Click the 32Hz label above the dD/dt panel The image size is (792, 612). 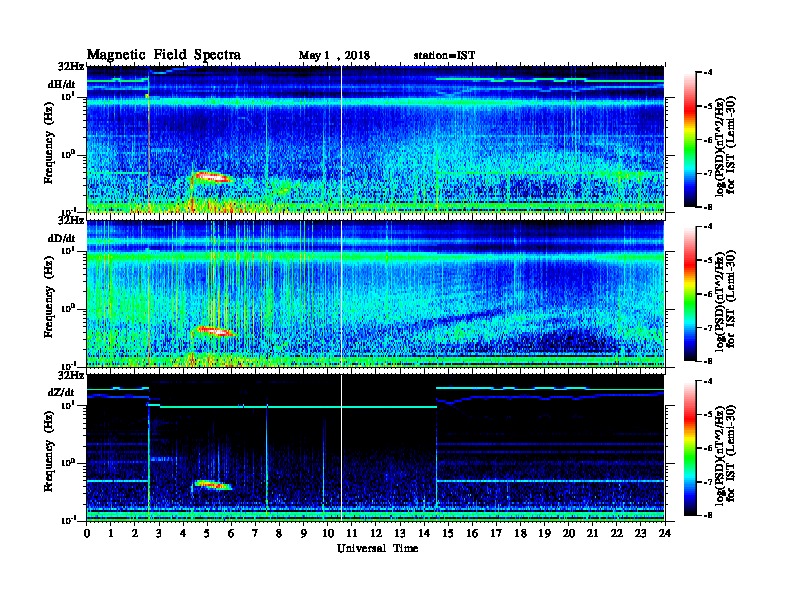point(71,220)
